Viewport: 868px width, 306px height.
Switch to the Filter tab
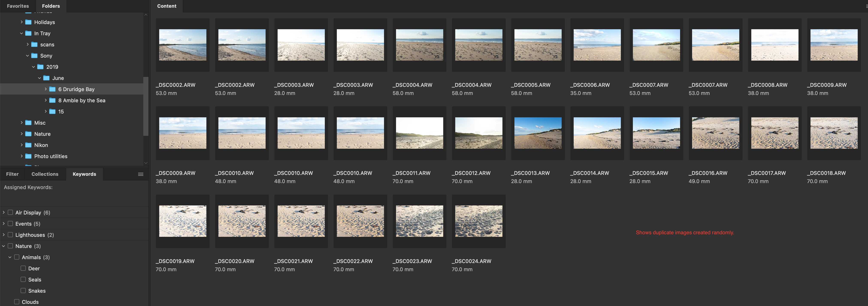pyautogui.click(x=12, y=174)
